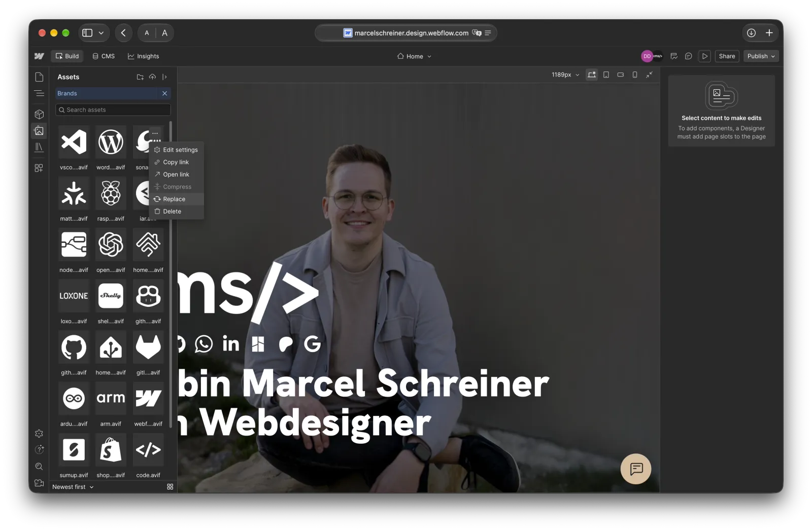Preview the site with play button
Viewport: 812px width, 531px height.
click(704, 56)
